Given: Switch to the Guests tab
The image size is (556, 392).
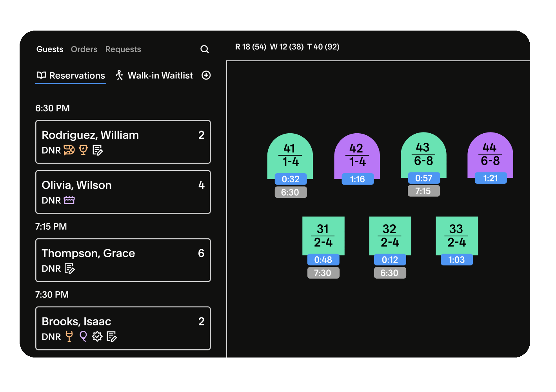Looking at the screenshot, I should click(x=50, y=49).
